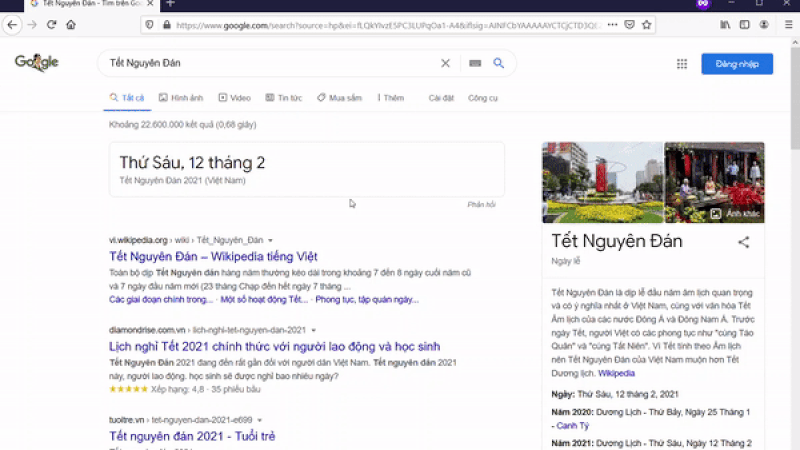Run search with the magnifier icon
This screenshot has width=800, height=450.
[x=498, y=63]
